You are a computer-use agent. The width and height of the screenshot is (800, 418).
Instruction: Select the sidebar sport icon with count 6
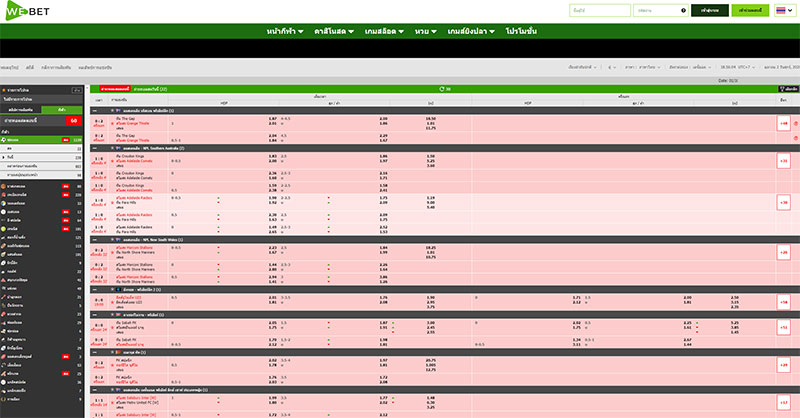pos(4,331)
